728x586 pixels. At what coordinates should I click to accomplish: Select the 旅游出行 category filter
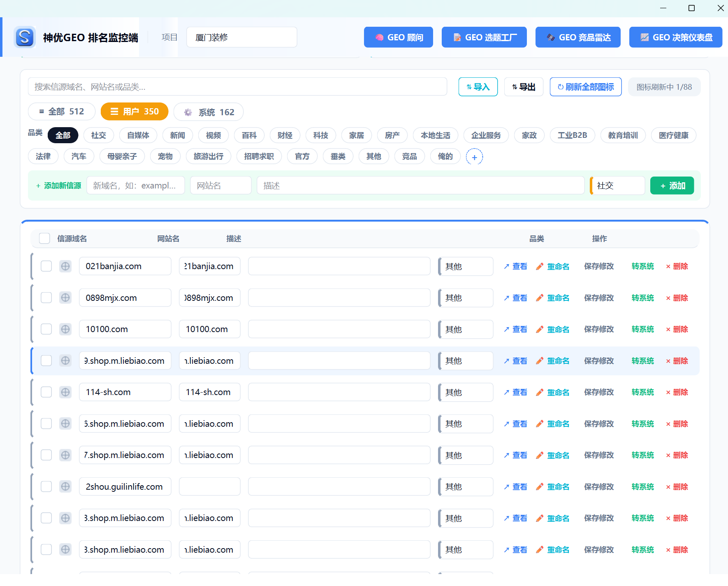pos(209,156)
